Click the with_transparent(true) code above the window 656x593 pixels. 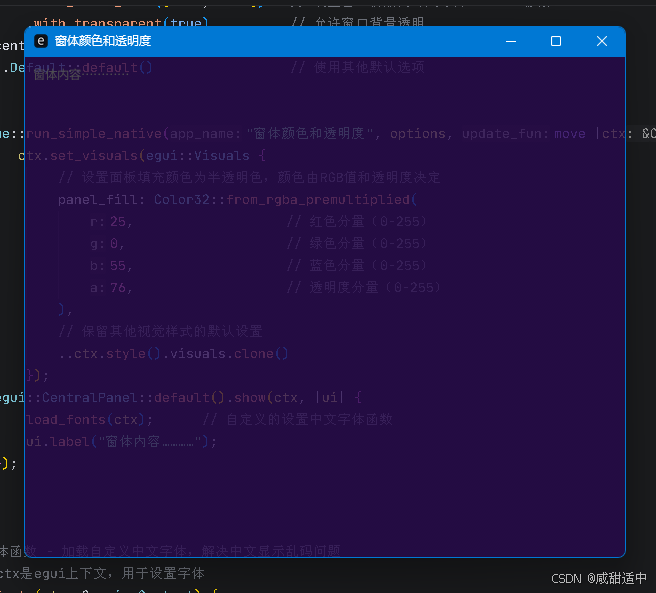120,21
